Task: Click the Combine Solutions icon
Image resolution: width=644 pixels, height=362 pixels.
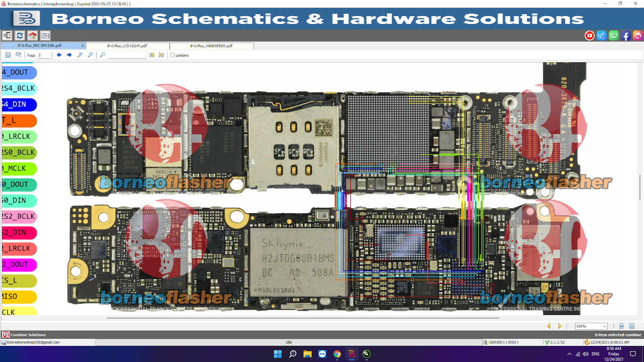Action: [6, 335]
